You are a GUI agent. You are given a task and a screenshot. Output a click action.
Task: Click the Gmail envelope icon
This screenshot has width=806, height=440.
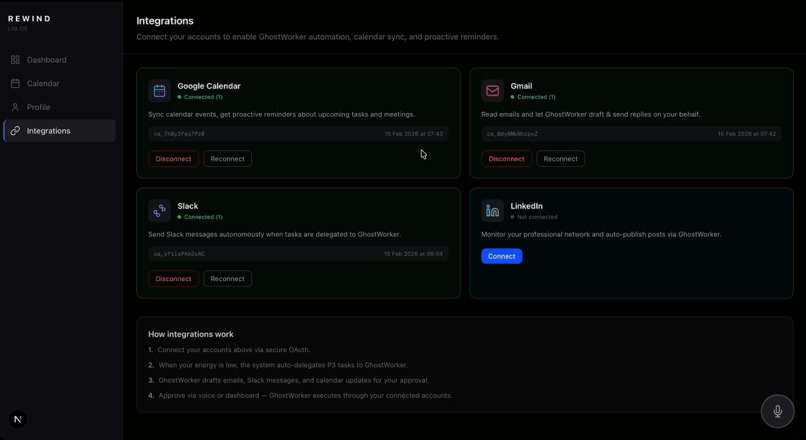point(492,91)
